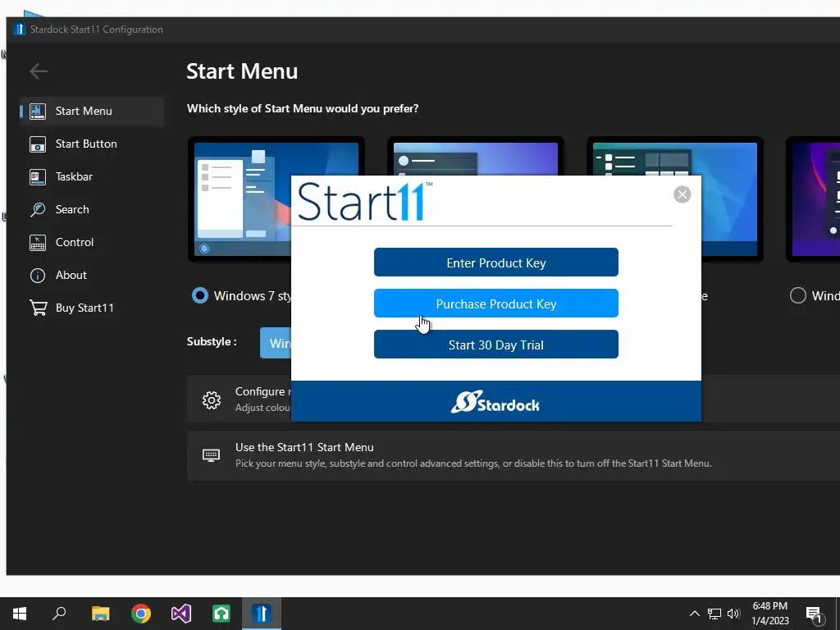
Task: Click the Start11 taskbar icon
Action: click(262, 614)
